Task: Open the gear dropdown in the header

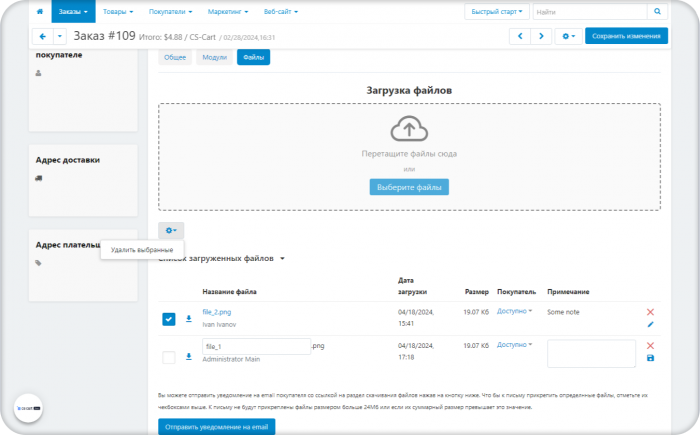Action: (x=569, y=36)
